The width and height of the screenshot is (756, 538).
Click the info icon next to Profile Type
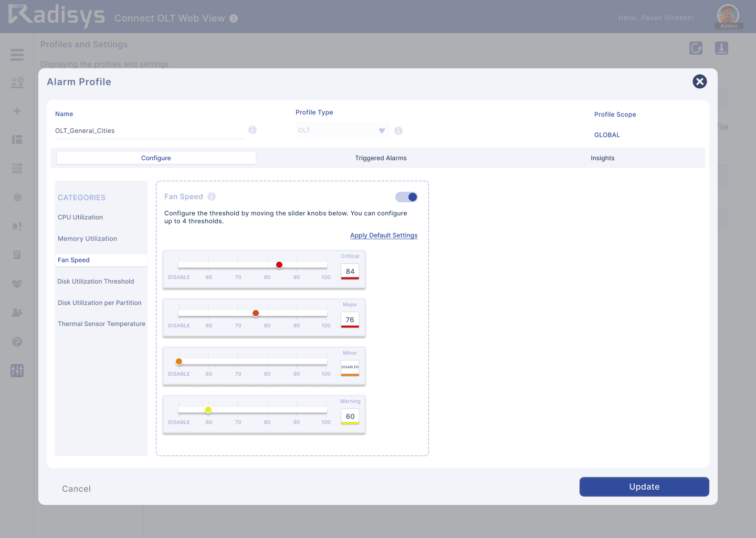(x=398, y=130)
